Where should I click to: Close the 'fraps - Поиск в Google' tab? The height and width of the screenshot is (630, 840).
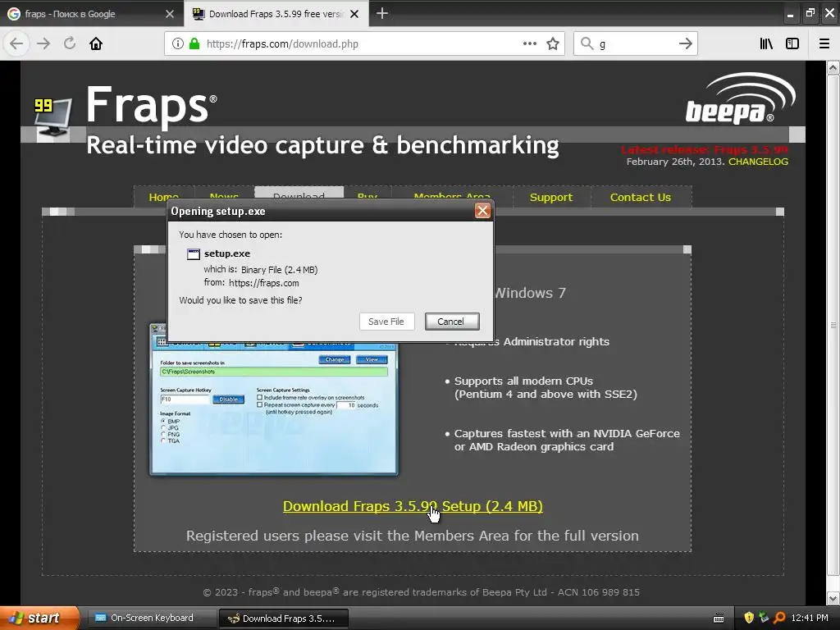pos(170,14)
